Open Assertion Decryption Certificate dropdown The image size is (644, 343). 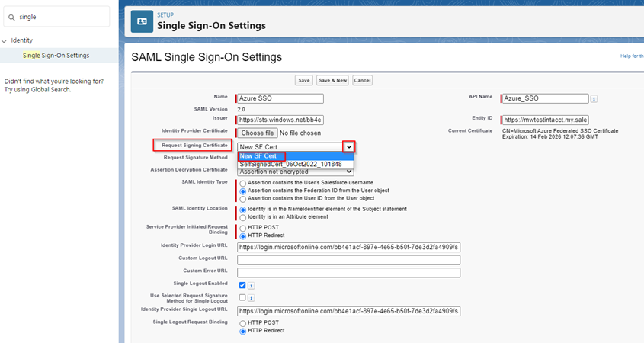click(295, 171)
